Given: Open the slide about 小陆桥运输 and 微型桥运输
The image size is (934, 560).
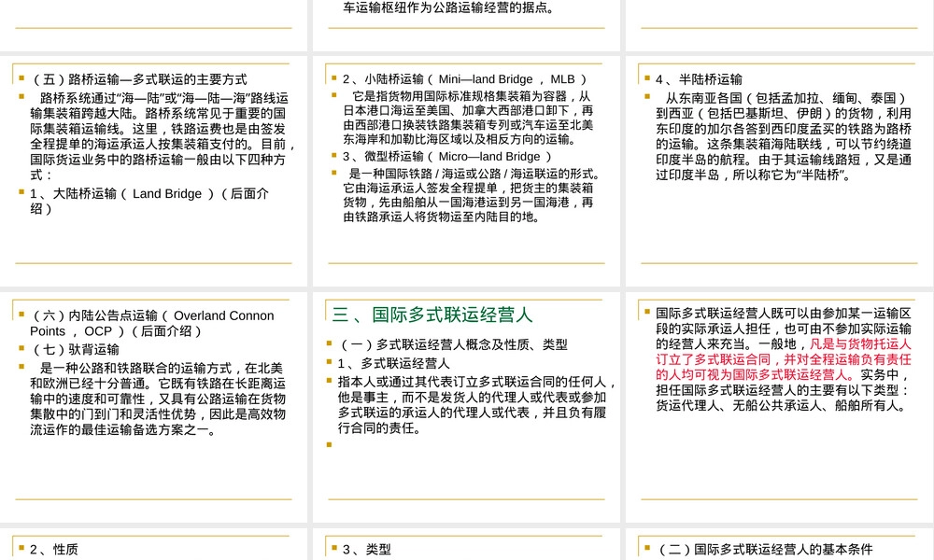Looking at the screenshot, I should tap(466, 171).
